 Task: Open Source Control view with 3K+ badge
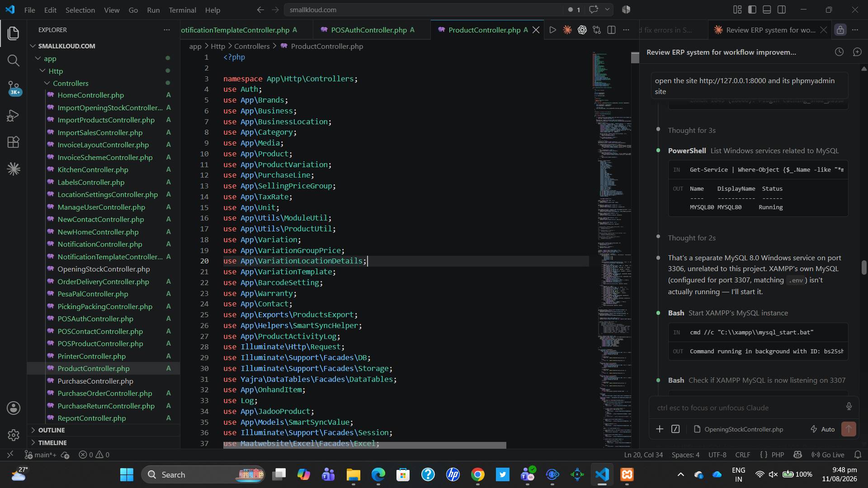pyautogui.click(x=14, y=88)
